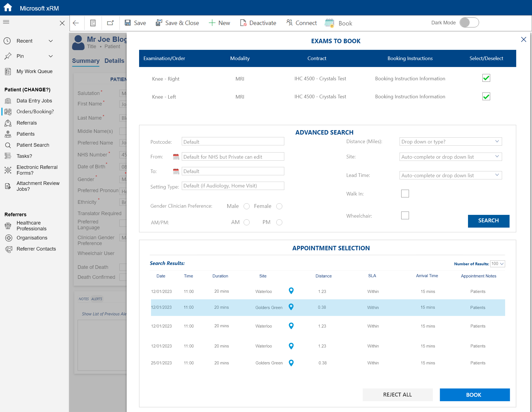The image size is (532, 412).
Task: Expand the Recent section chevron
Action: click(51, 41)
